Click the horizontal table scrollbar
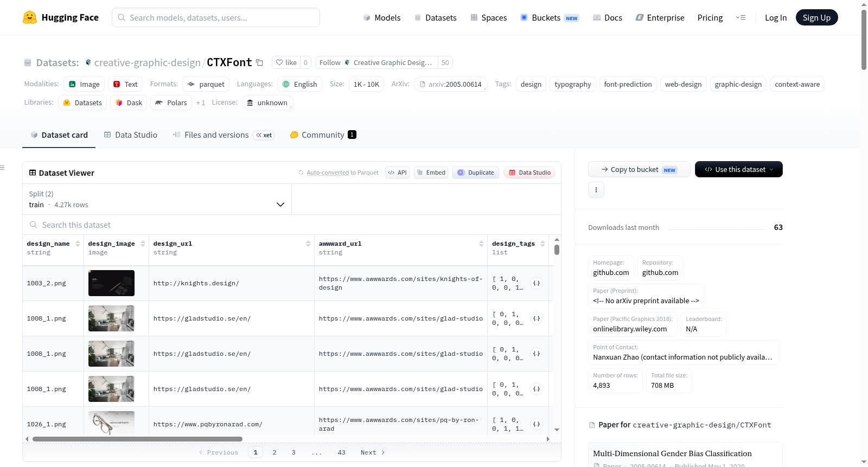 tap(137, 439)
